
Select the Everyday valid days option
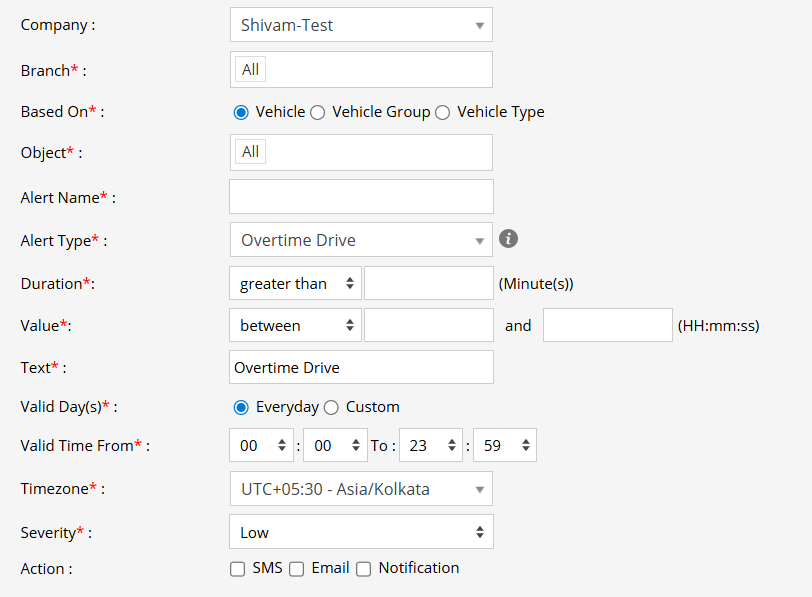pyautogui.click(x=240, y=407)
